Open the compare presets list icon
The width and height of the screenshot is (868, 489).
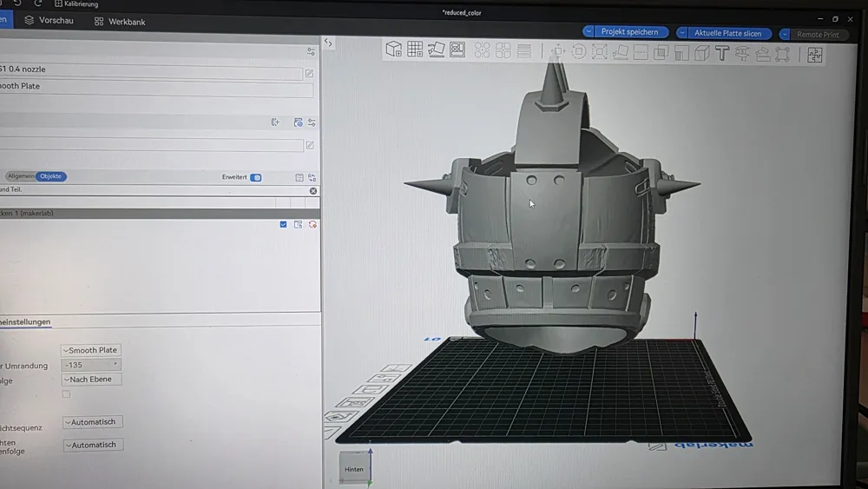299,177
